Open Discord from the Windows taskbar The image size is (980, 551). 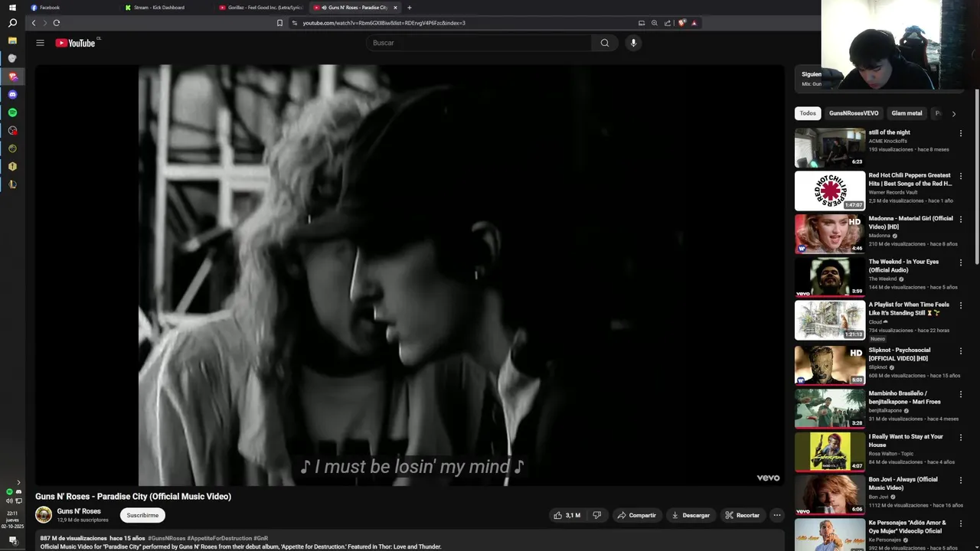coord(12,95)
